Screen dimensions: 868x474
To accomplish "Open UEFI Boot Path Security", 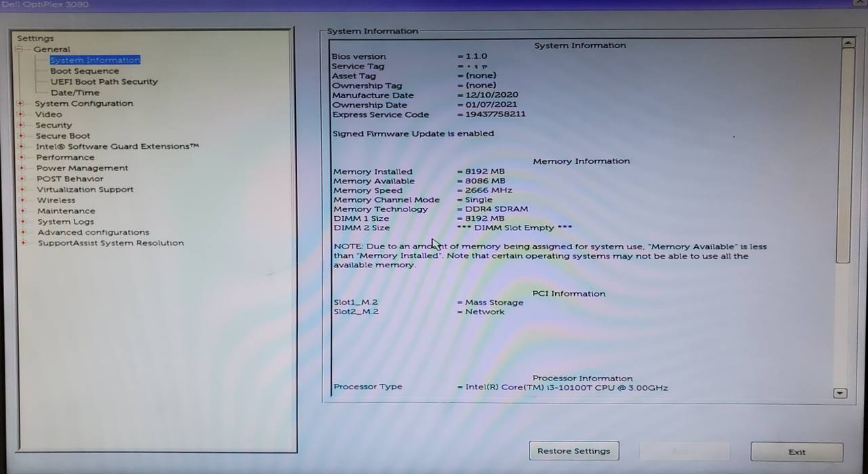I will coord(104,82).
